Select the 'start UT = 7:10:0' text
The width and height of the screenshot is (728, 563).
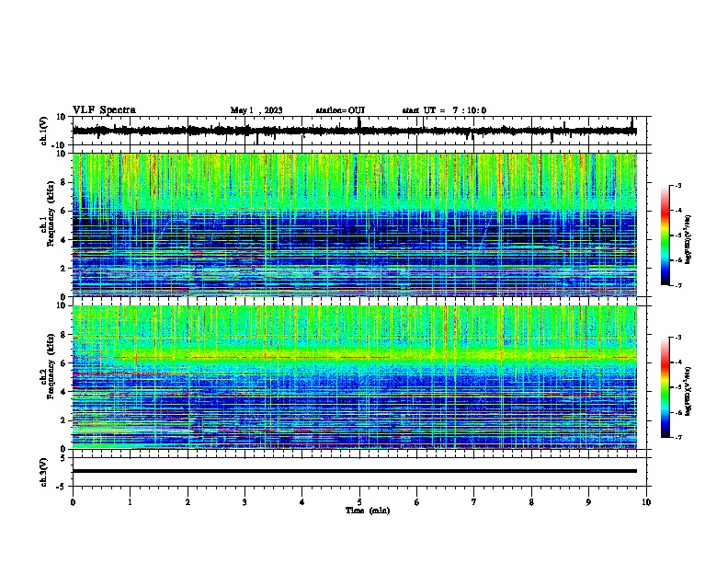pyautogui.click(x=444, y=110)
